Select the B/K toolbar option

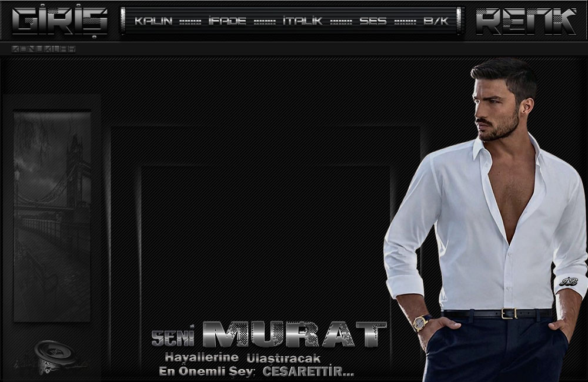436,21
